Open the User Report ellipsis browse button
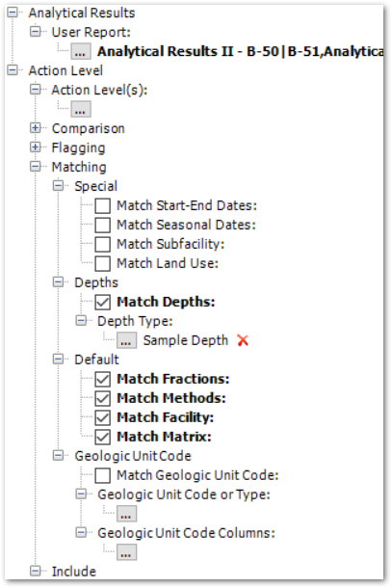Screen dimensions: 392x588 tap(81, 51)
